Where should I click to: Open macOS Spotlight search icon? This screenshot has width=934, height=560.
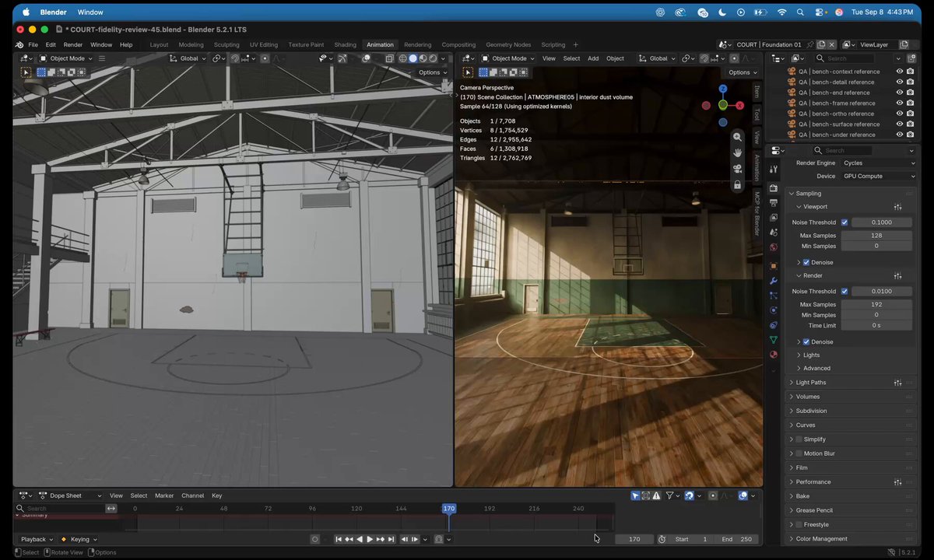coord(801,12)
